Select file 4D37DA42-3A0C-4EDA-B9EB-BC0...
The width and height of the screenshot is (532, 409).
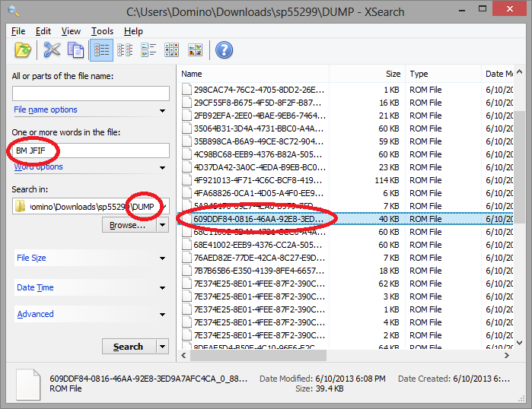pos(260,167)
